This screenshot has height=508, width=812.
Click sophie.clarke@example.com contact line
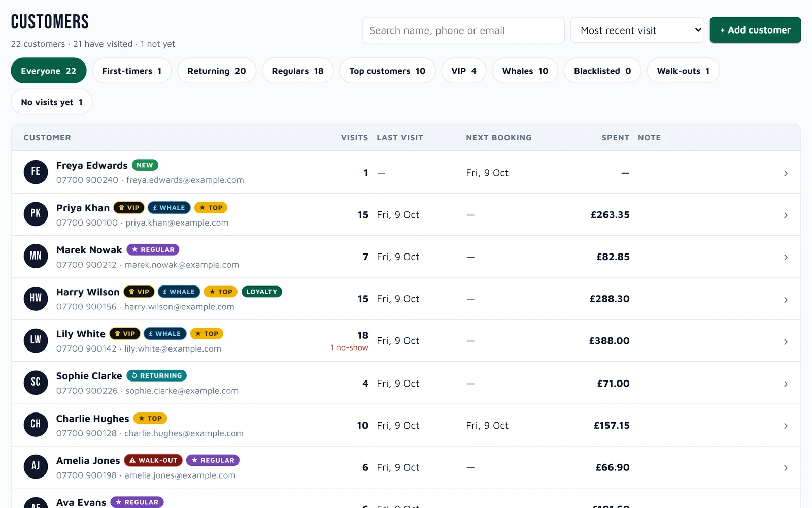pos(182,391)
